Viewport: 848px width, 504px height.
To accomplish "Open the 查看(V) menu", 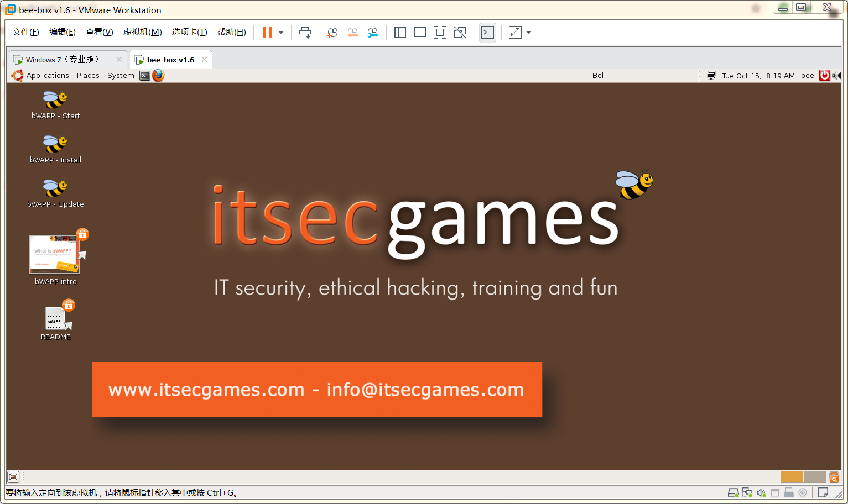I will [100, 32].
